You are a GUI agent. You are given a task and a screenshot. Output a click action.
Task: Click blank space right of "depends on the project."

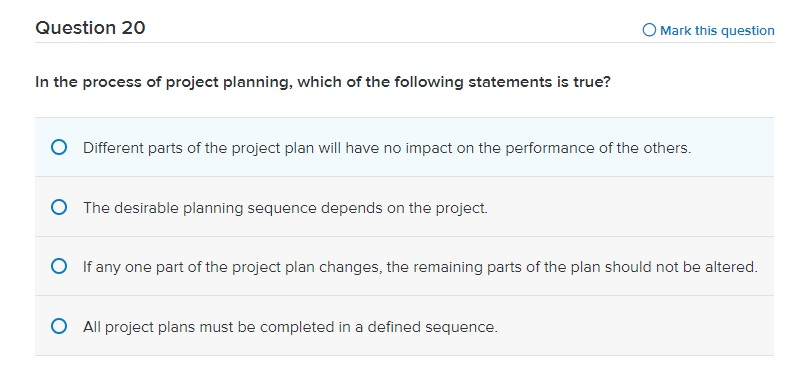click(630, 208)
